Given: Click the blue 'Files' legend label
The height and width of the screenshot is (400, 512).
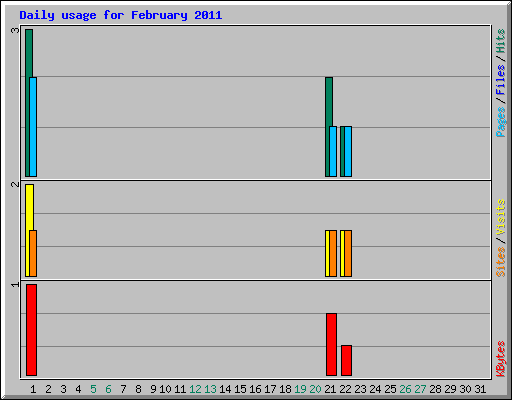Looking at the screenshot, I should (x=501, y=79).
